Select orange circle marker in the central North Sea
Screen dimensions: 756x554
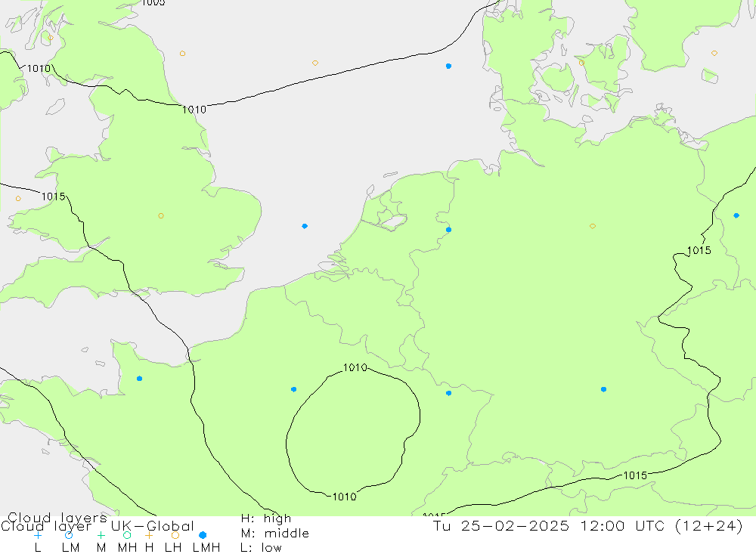click(x=314, y=63)
